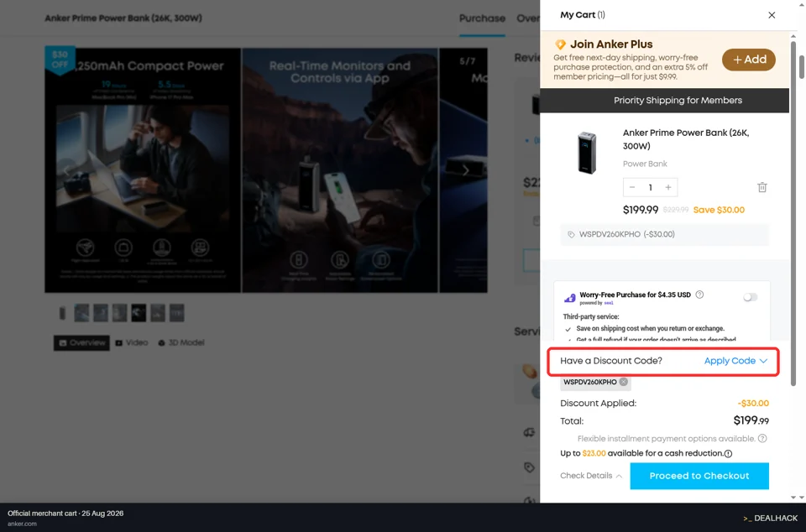Click the anker.com source label
Image resolution: width=806 pixels, height=532 pixels.
coord(22,524)
